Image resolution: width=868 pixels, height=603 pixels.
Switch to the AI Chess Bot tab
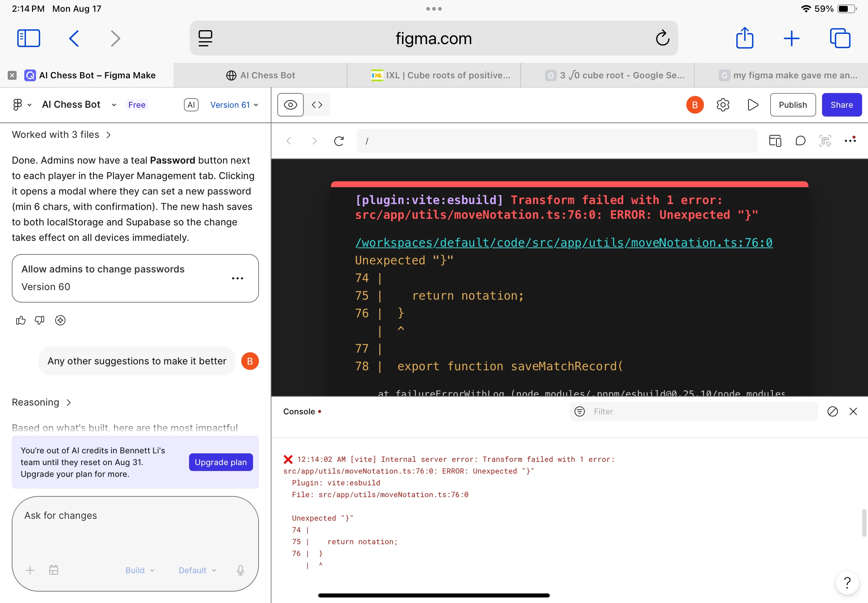click(x=260, y=75)
